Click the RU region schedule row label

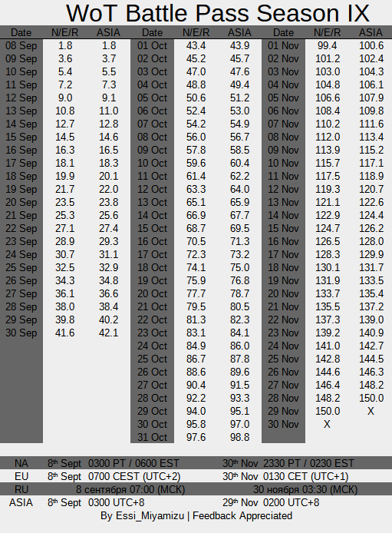pyautogui.click(x=21, y=489)
